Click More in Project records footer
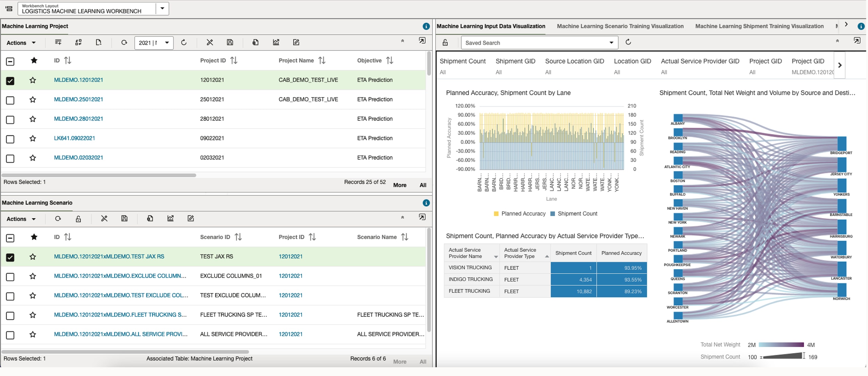 (400, 185)
